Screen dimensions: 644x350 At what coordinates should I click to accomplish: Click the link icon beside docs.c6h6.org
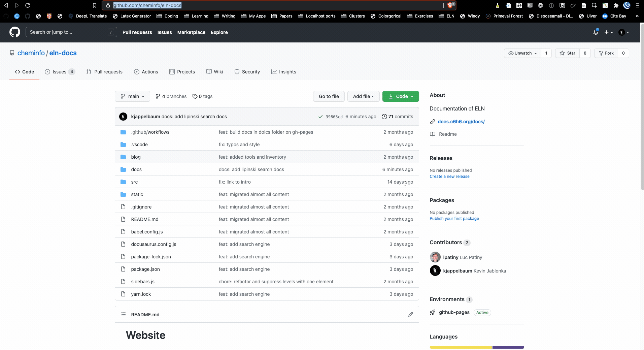pos(433,122)
